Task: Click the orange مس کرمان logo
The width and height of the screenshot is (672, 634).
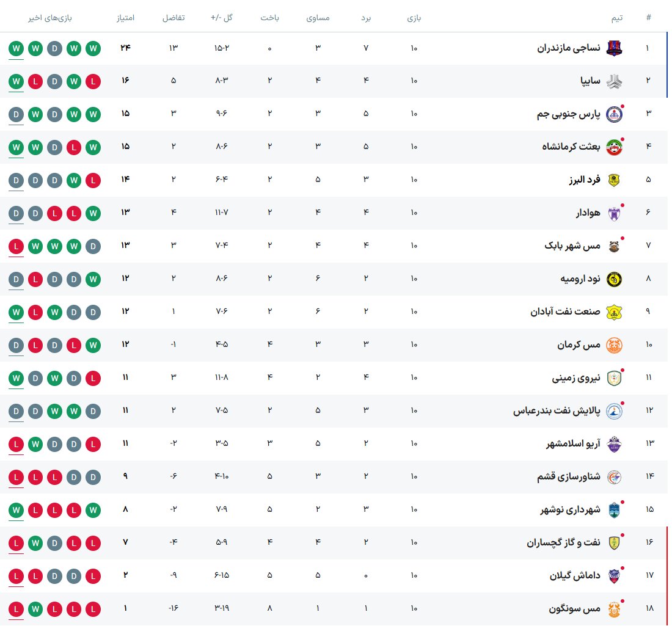Action: 614,344
